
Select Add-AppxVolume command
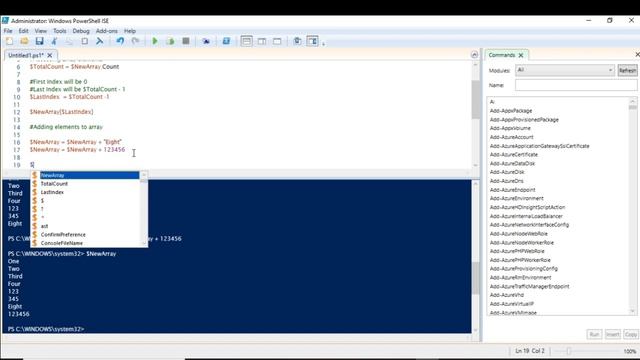pos(510,128)
